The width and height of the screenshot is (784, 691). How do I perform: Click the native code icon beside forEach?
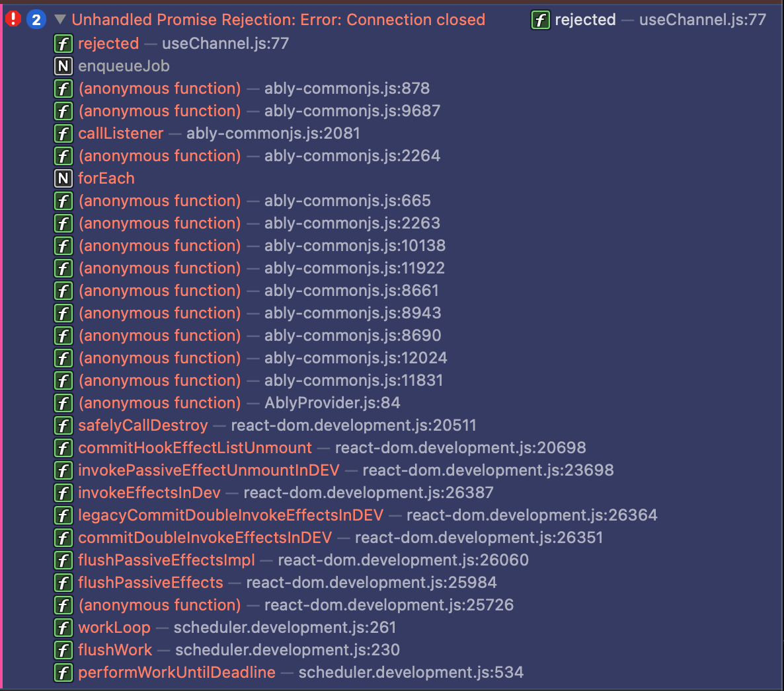tap(63, 178)
